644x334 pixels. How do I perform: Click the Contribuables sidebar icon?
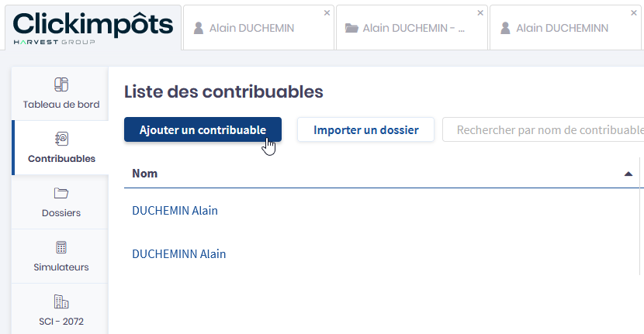pyautogui.click(x=61, y=139)
